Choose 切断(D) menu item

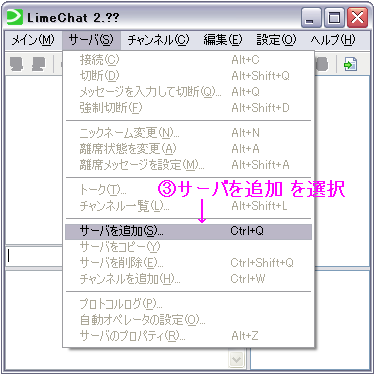point(188,76)
